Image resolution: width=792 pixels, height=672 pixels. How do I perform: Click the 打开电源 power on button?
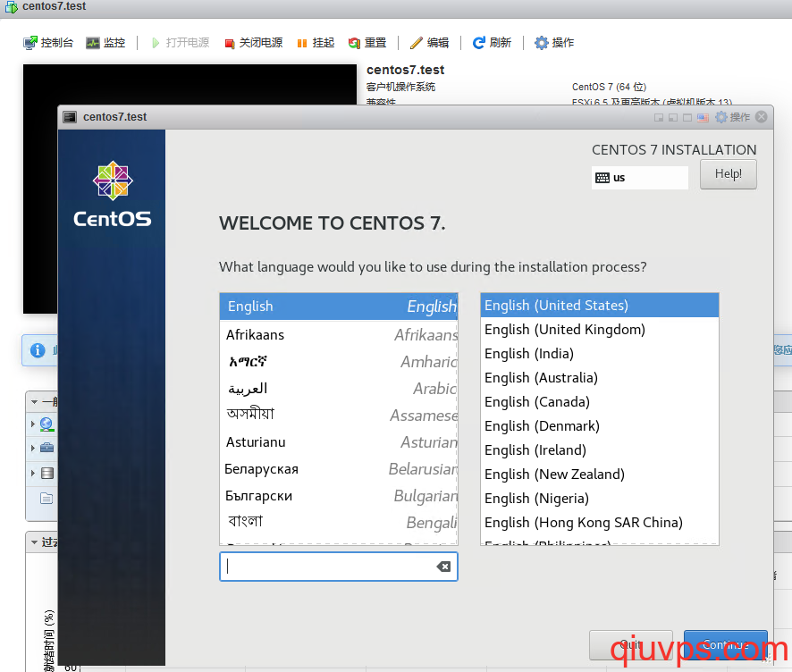(x=180, y=43)
